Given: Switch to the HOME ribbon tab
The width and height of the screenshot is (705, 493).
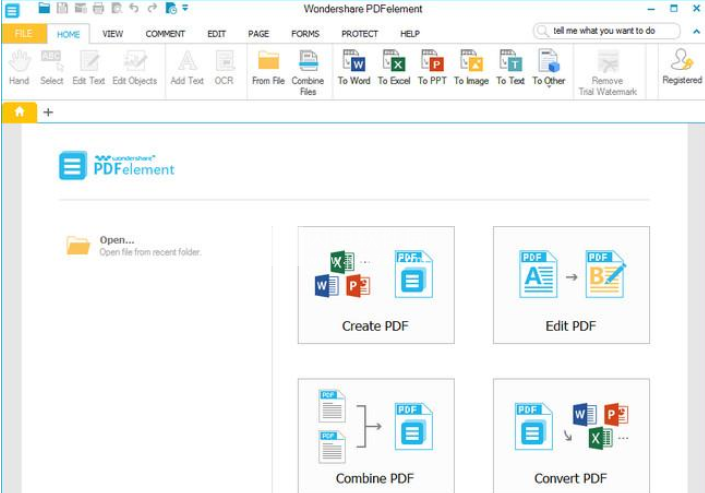Looking at the screenshot, I should coord(68,34).
